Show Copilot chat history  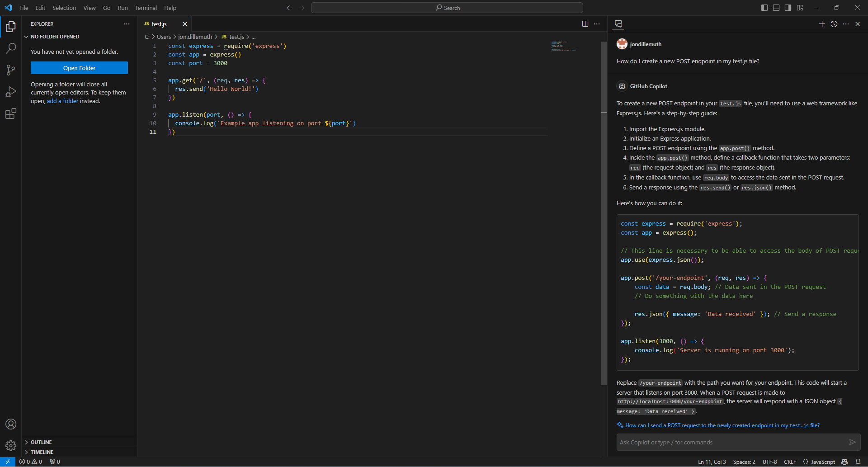pyautogui.click(x=834, y=24)
